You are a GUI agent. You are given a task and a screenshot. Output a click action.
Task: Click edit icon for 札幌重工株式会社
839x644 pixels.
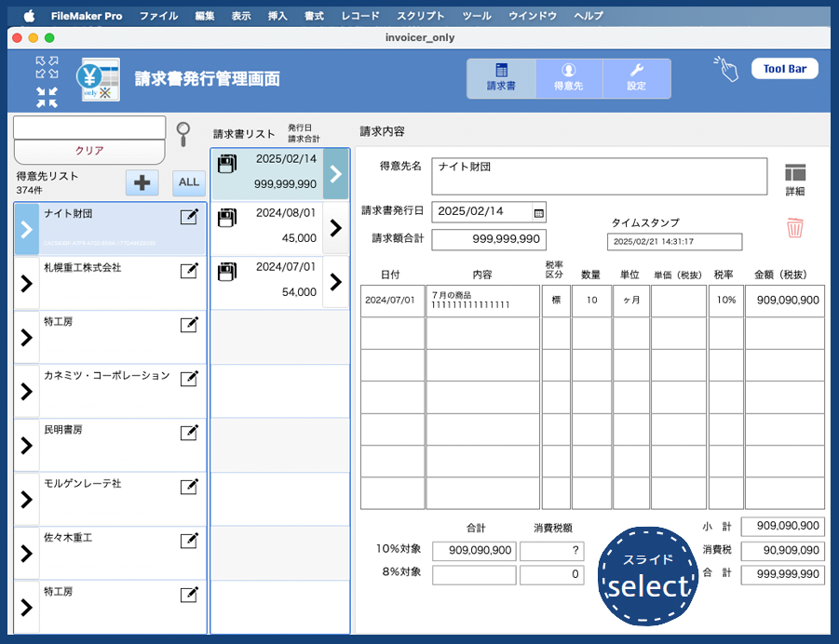click(189, 271)
